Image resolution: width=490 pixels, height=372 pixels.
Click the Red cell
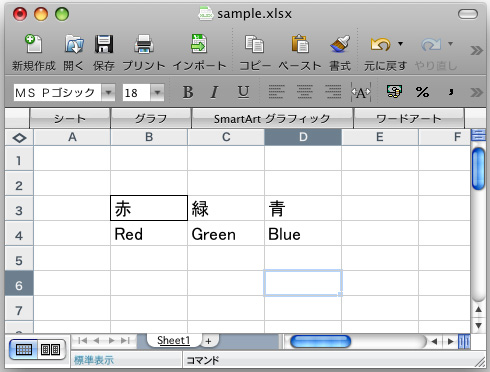coord(149,234)
